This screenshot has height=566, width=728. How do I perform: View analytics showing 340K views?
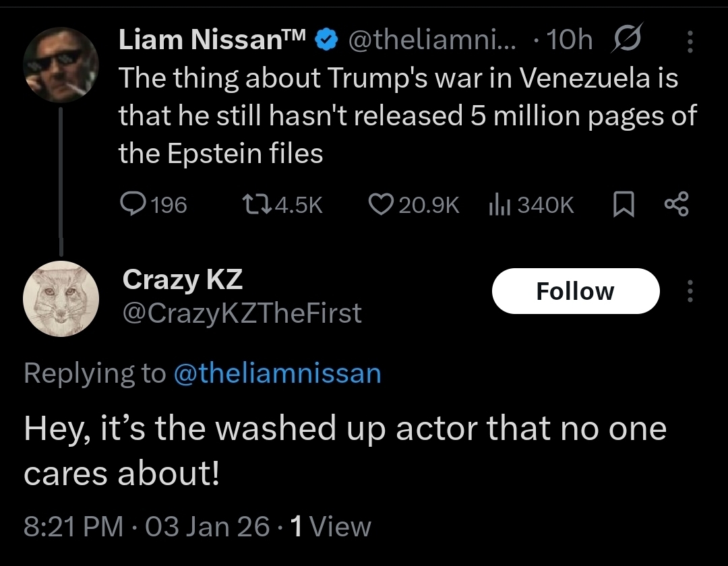tap(497, 204)
